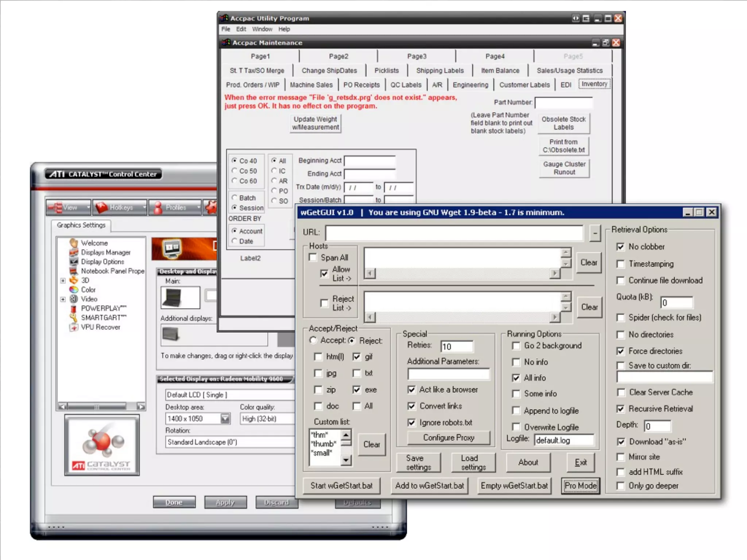Select the Co 50 radio button
The width and height of the screenshot is (747, 560).
click(235, 171)
